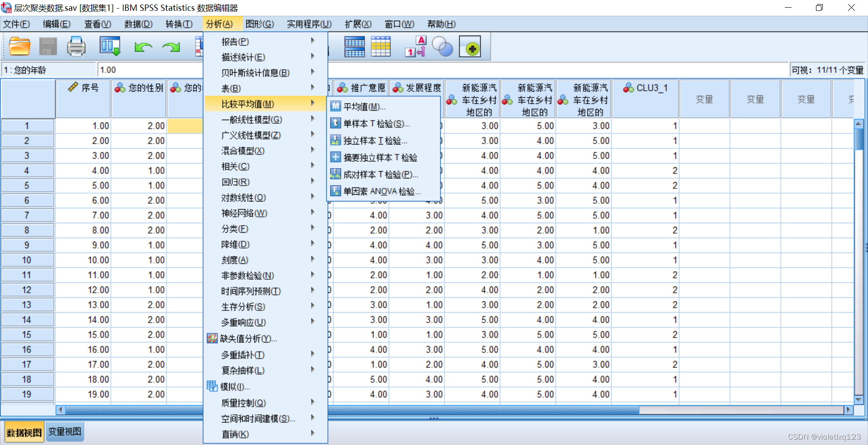
Task: Click the yellow grid Select Cases icon
Action: pyautogui.click(x=381, y=47)
